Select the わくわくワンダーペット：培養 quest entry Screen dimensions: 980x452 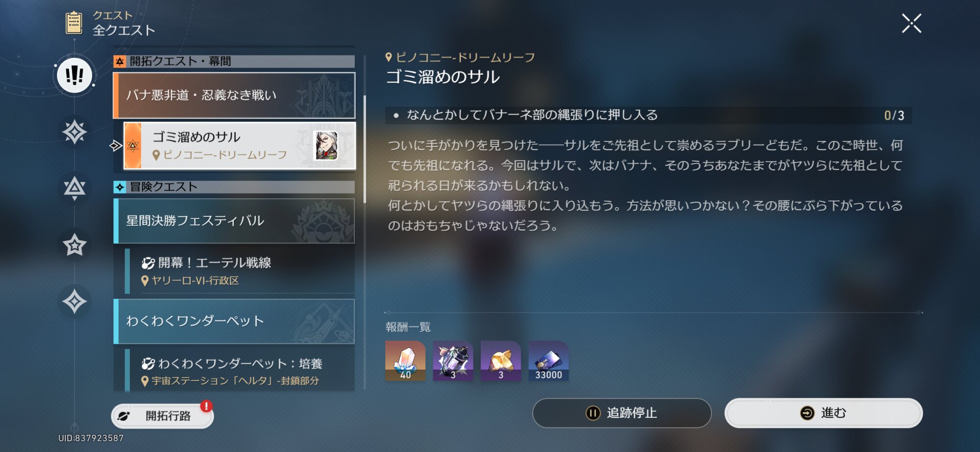coord(240,371)
